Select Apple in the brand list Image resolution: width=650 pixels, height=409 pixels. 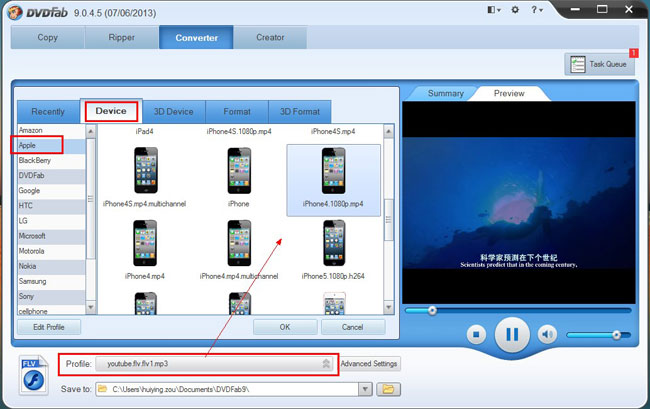coord(51,145)
